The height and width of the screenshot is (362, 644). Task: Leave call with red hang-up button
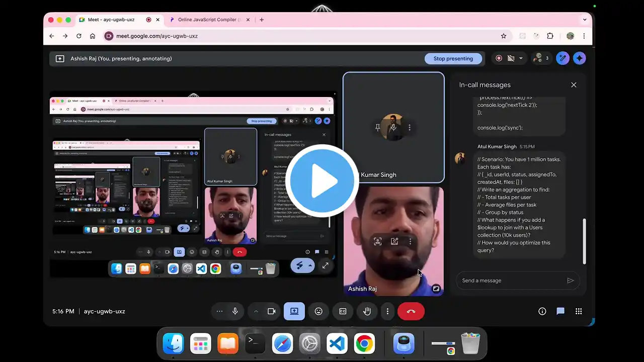[411, 311]
